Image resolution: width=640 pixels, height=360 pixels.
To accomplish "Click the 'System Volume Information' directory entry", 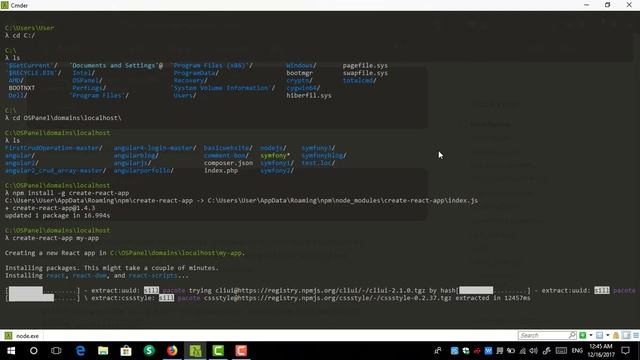I will 224,88.
